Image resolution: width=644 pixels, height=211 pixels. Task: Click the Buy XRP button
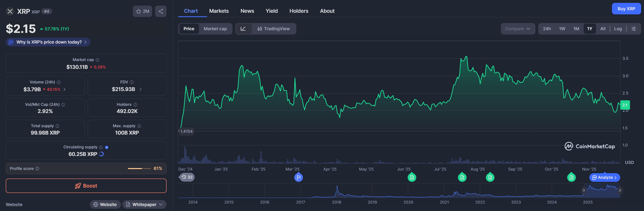(x=626, y=9)
